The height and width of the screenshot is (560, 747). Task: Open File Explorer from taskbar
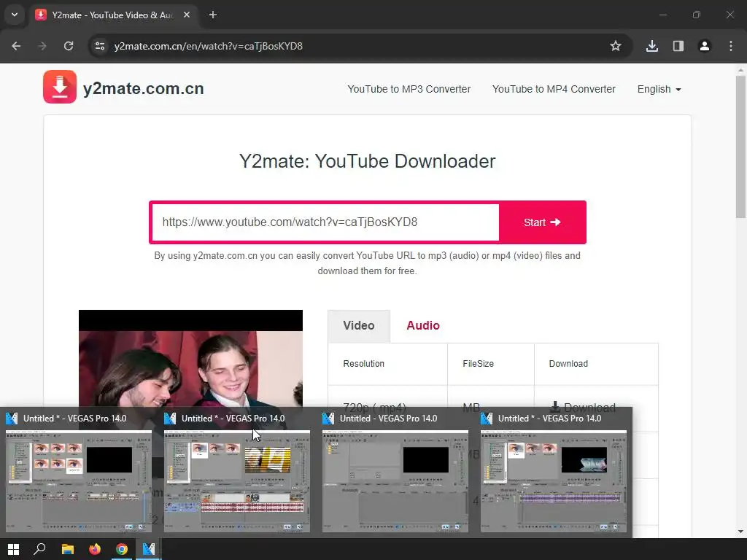tap(68, 549)
